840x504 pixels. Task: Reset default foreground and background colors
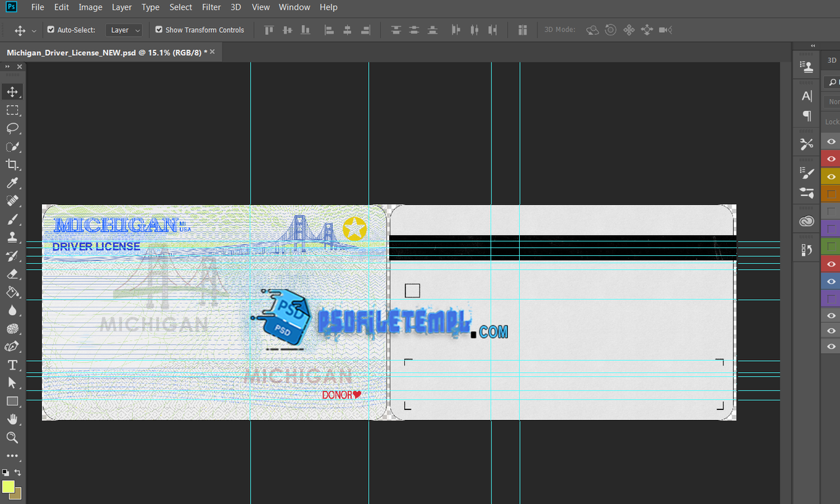click(6, 472)
